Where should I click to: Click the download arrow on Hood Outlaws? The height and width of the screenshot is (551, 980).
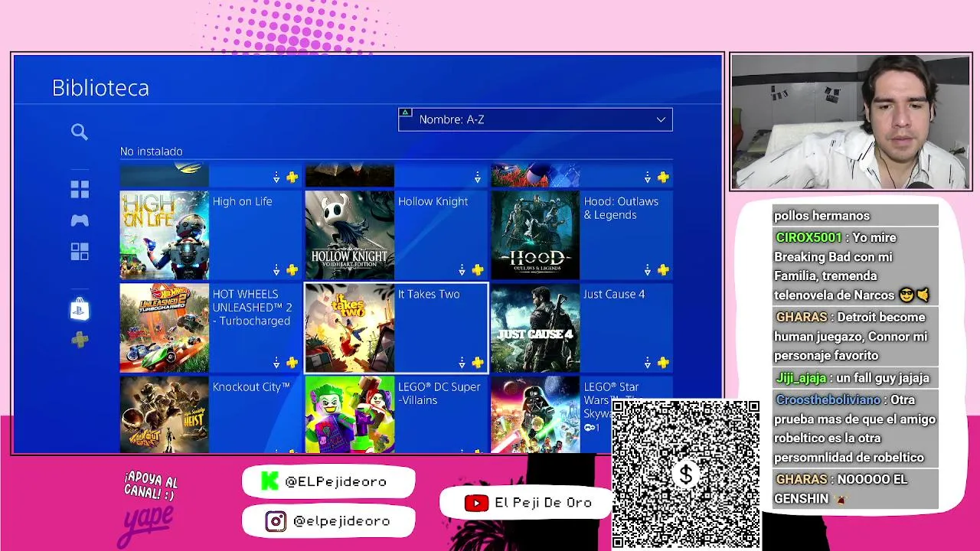[648, 270]
